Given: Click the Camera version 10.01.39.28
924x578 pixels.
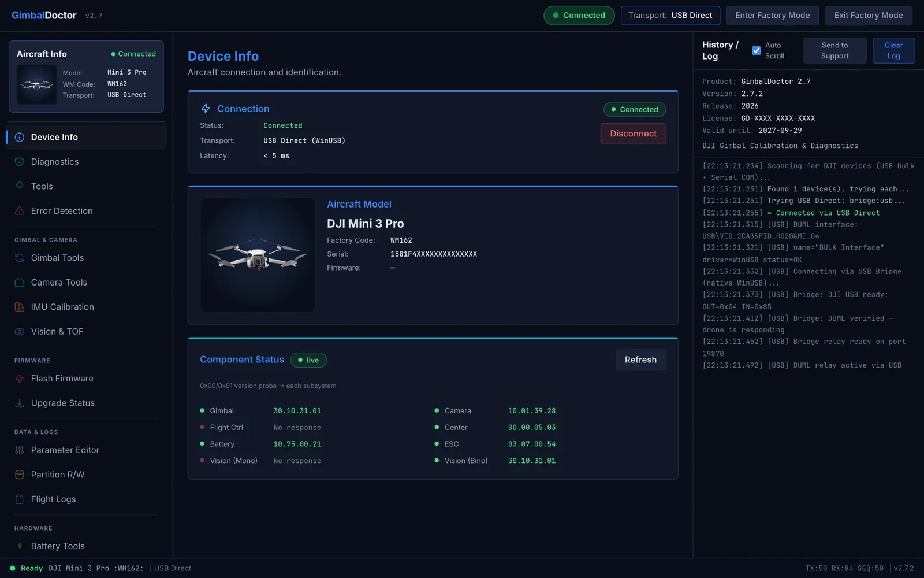Looking at the screenshot, I should tap(532, 411).
